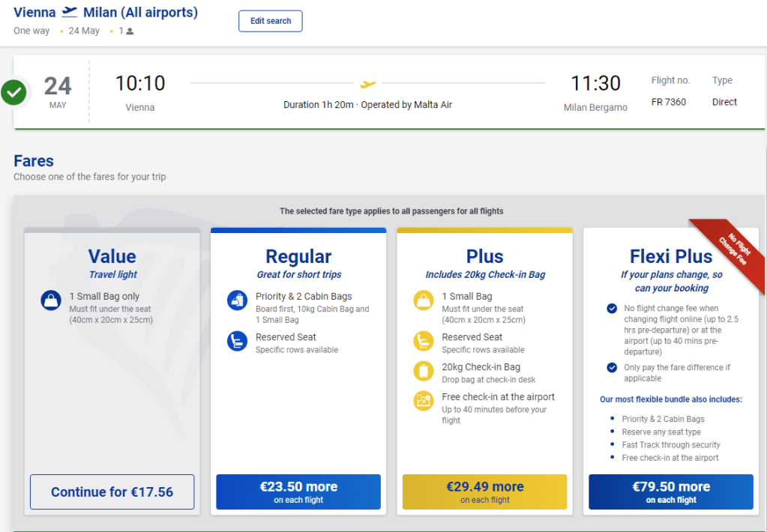Viewport: 767px width, 532px height.
Task: Click 20kg Check-in Bag suitcase icon
Action: pos(424,371)
